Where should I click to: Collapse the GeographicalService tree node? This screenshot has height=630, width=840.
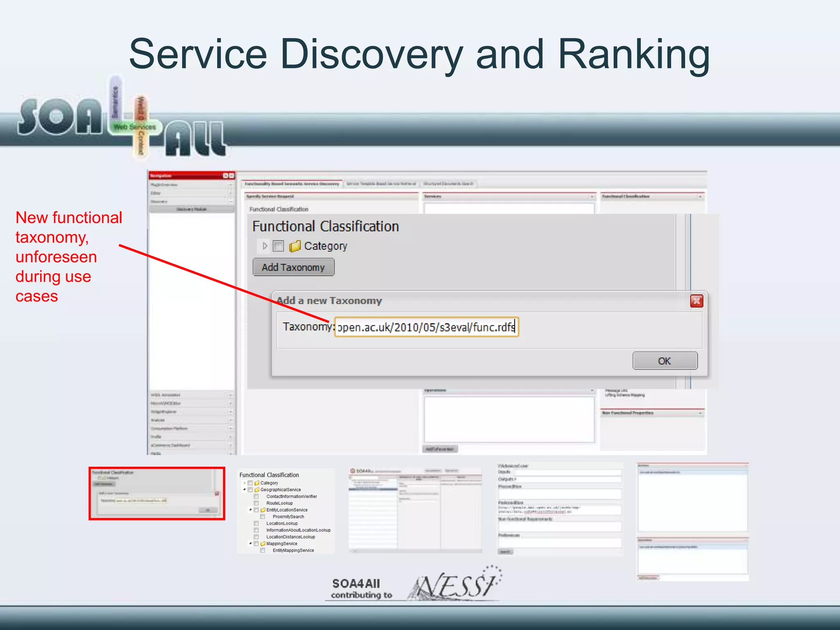click(x=244, y=489)
